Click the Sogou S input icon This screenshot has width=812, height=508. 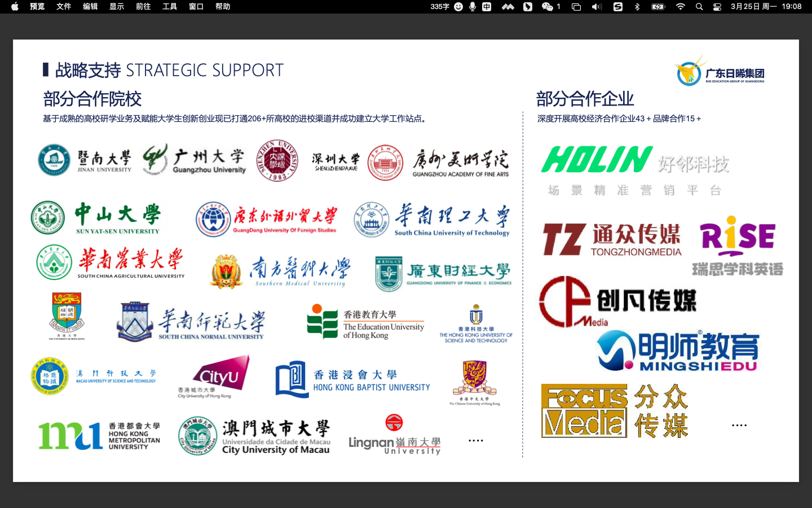618,7
